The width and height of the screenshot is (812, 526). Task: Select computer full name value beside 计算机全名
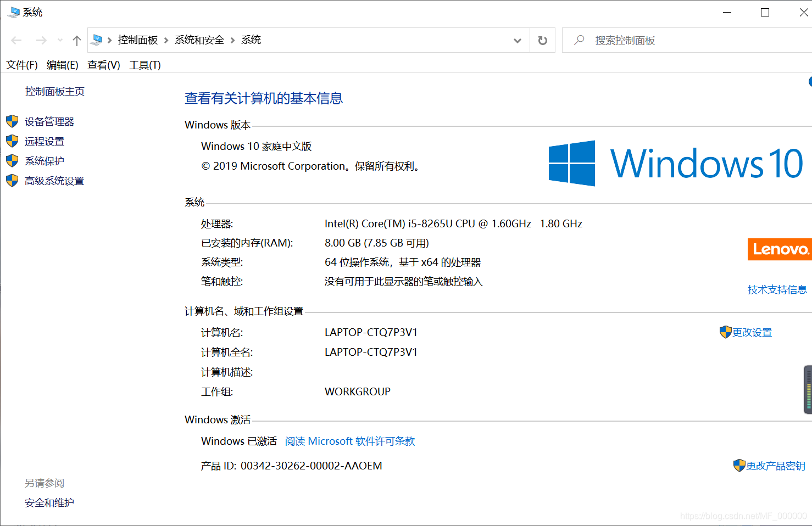click(371, 352)
